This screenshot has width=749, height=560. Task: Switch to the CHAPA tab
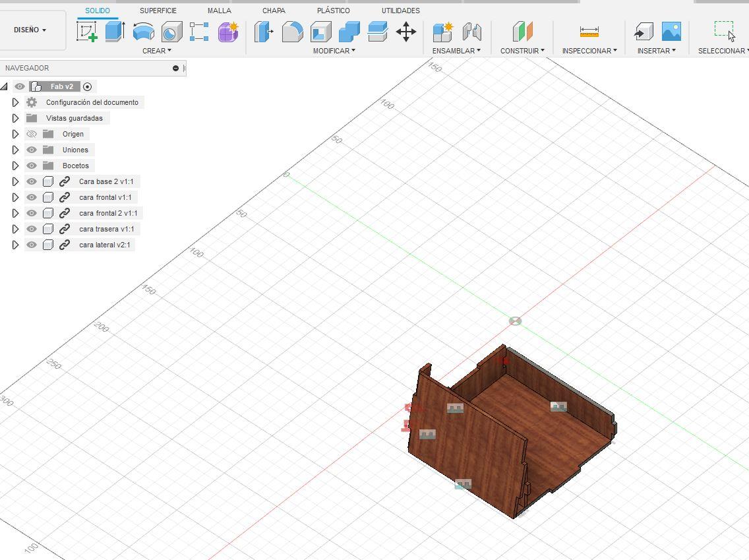pyautogui.click(x=274, y=11)
